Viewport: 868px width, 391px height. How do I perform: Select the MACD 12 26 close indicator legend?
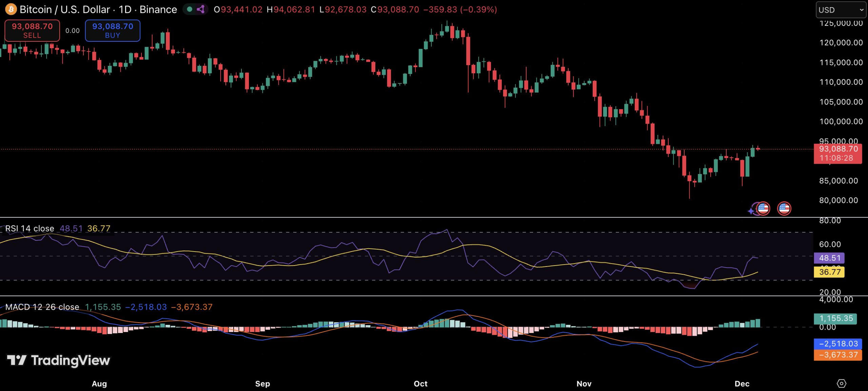(42, 307)
